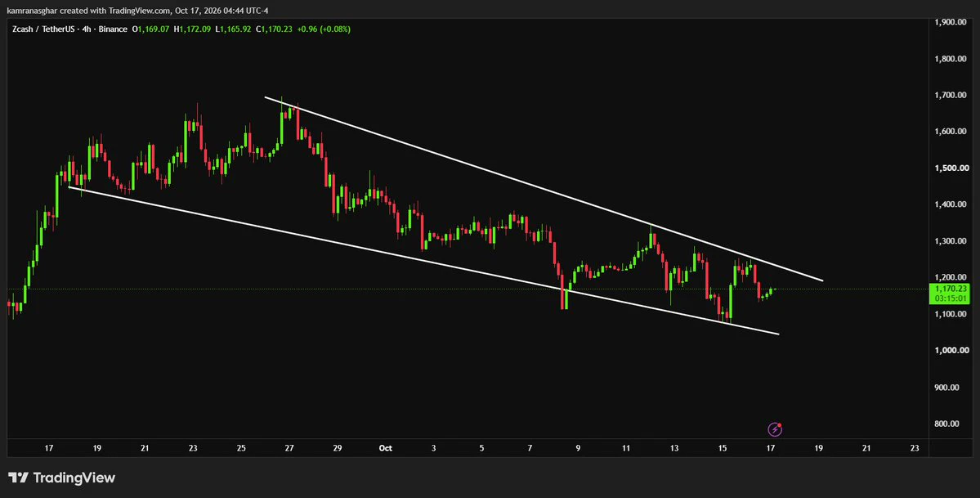This screenshot has height=498, width=980.
Task: Click the 1,400.00 price axis label
Action: tap(950, 204)
